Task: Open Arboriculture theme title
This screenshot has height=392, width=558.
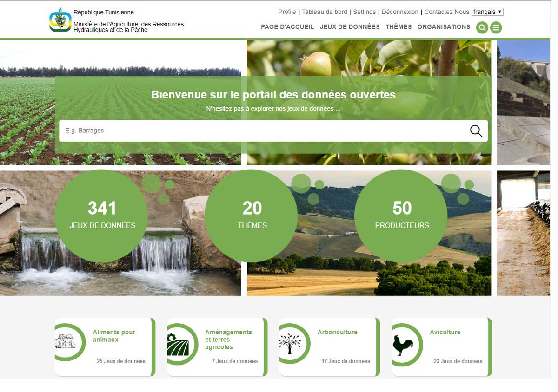Action: point(338,332)
